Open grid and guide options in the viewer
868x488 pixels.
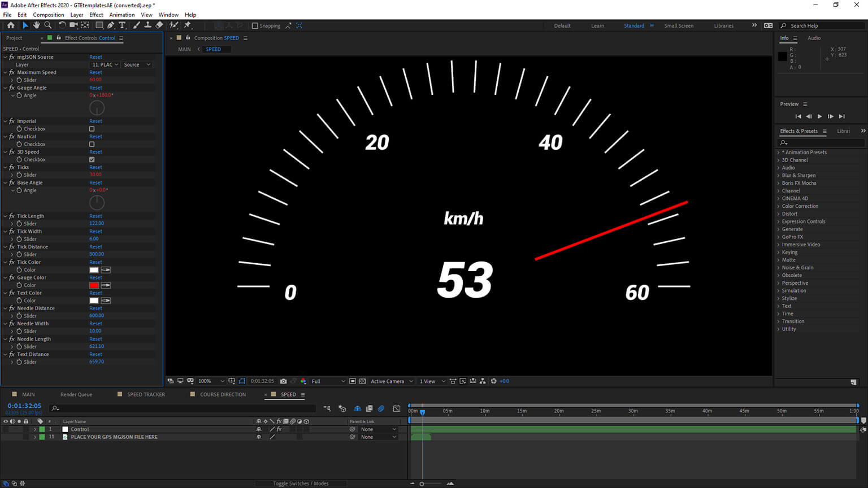pyautogui.click(x=232, y=381)
